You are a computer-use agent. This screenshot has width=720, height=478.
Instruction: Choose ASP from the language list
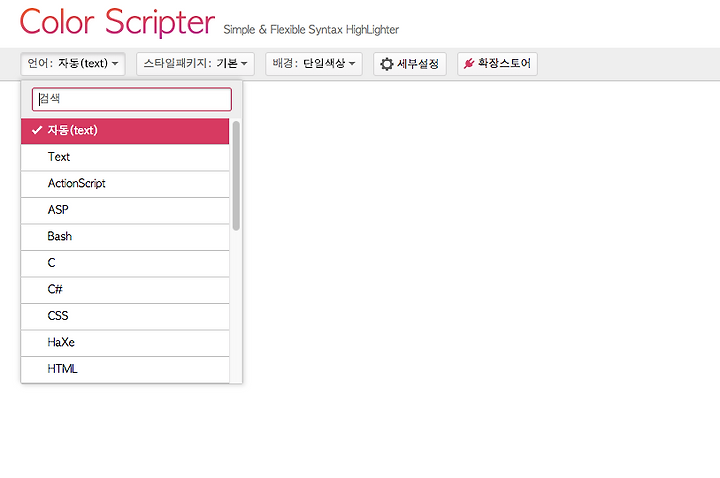point(125,211)
